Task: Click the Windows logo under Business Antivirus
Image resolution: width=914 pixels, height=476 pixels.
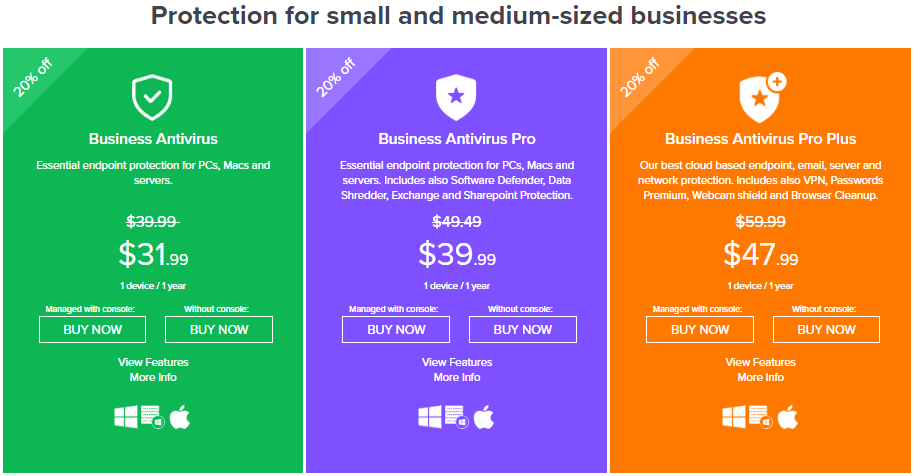Action: (x=126, y=417)
